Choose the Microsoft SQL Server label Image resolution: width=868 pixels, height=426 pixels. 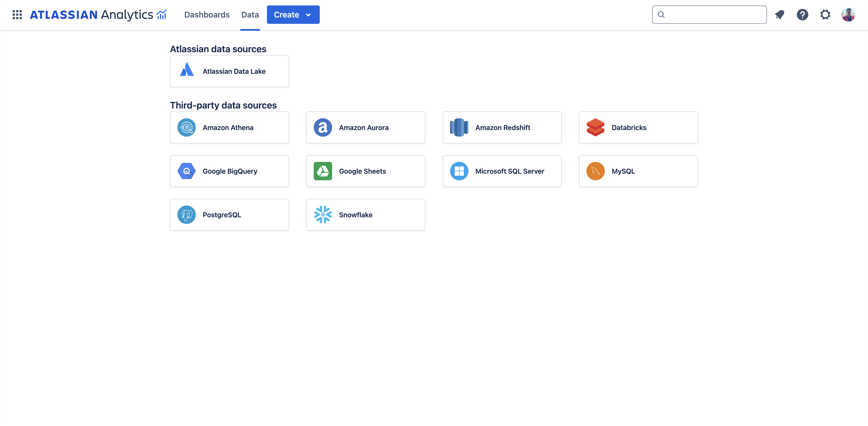click(509, 171)
